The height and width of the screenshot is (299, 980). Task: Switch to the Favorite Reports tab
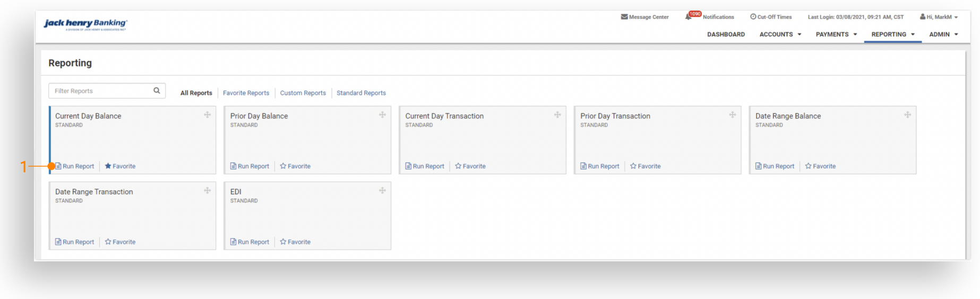tap(246, 93)
